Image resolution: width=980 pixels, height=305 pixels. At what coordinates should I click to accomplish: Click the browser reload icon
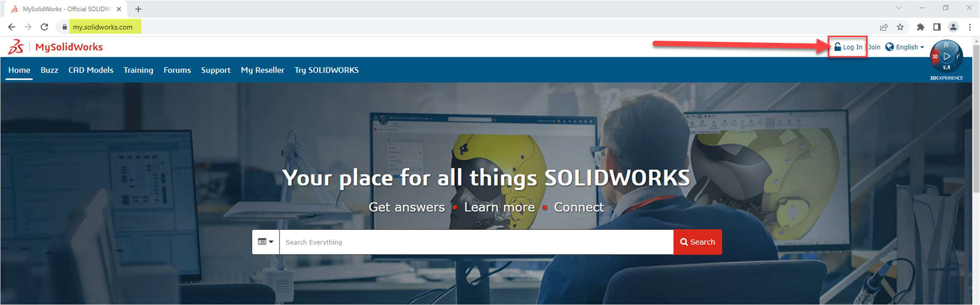44,27
